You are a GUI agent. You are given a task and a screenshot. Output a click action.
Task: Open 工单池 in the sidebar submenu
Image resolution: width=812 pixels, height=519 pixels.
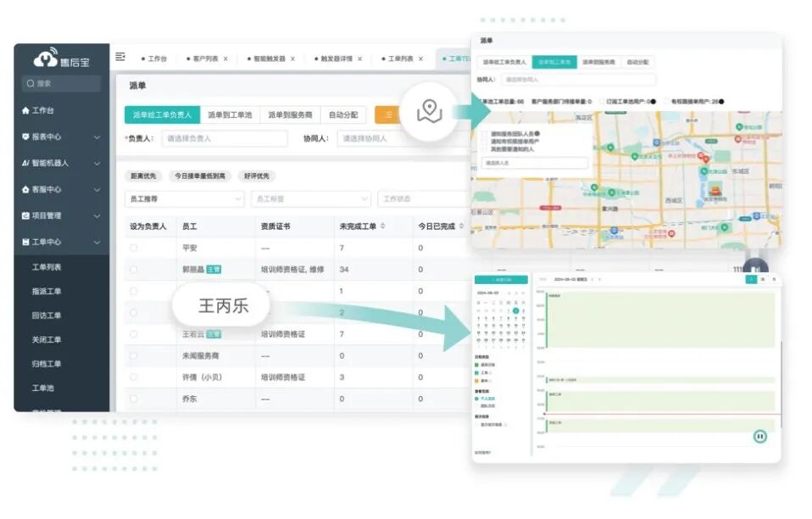[x=43, y=388]
